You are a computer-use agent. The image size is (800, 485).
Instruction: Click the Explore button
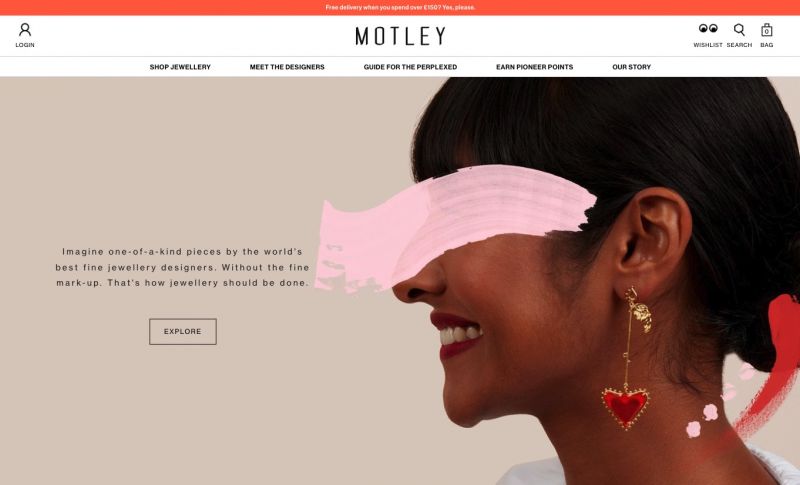pos(183,331)
